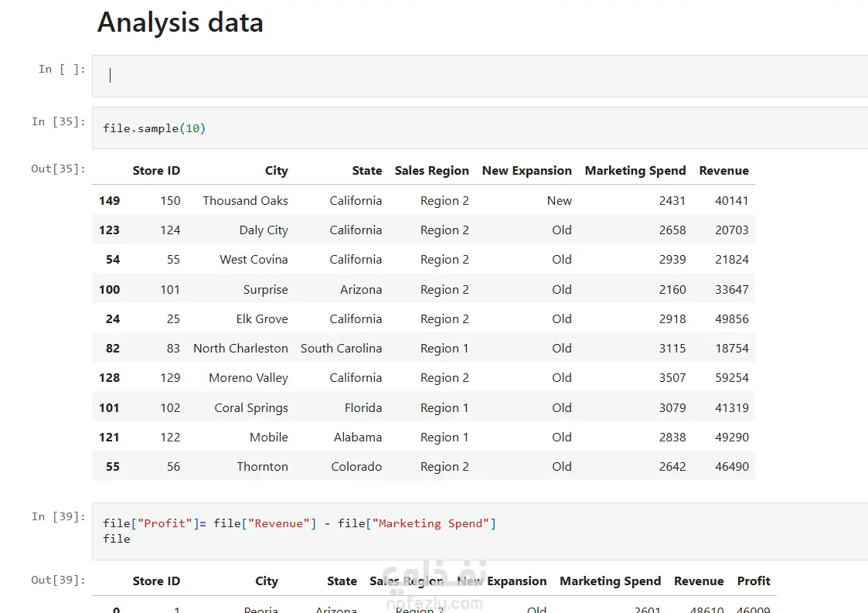868x613 pixels.
Task: Click the Out[39] prompt label
Action: click(59, 580)
